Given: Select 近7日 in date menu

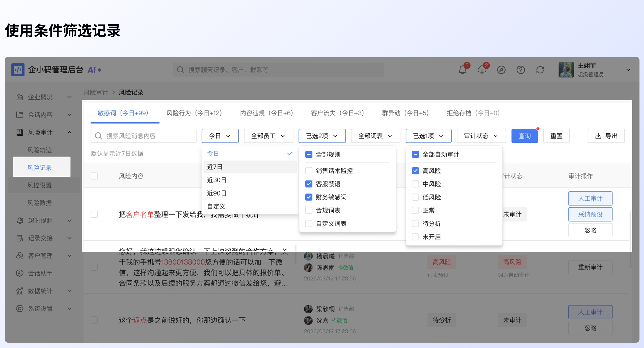Looking at the screenshot, I should [250, 167].
